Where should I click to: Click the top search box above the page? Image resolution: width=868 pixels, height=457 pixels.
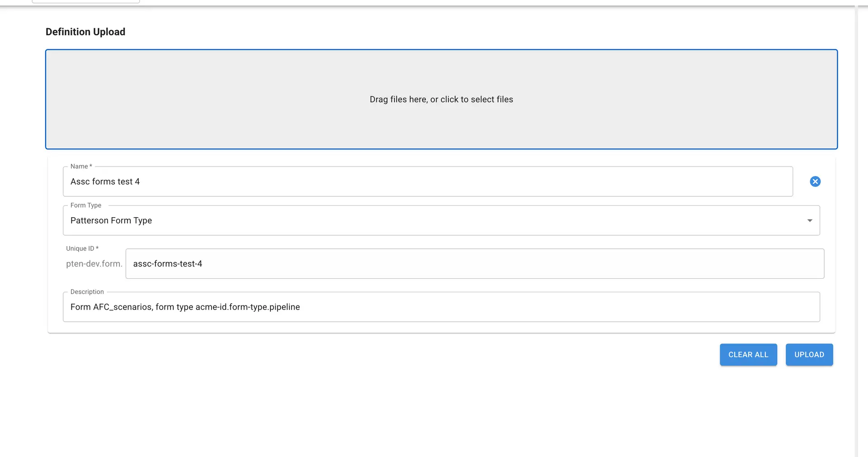86,1
